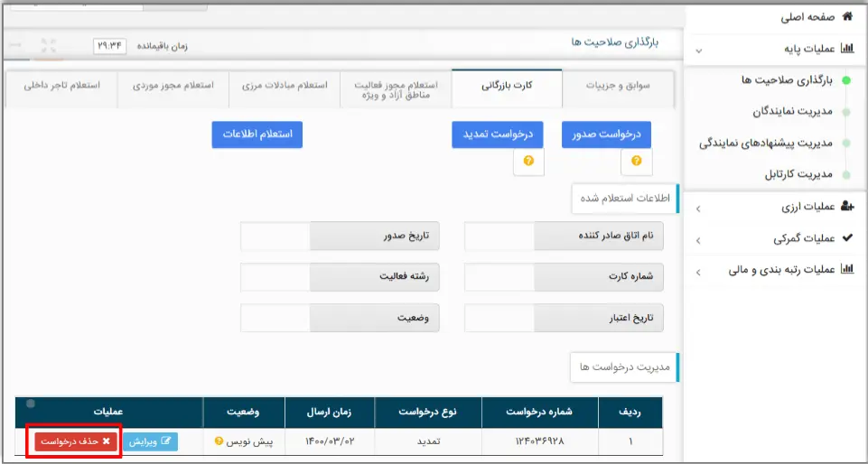Click the chart icon beside عملیات پایه
Image resolution: width=868 pixels, height=464 pixels.
(847, 48)
